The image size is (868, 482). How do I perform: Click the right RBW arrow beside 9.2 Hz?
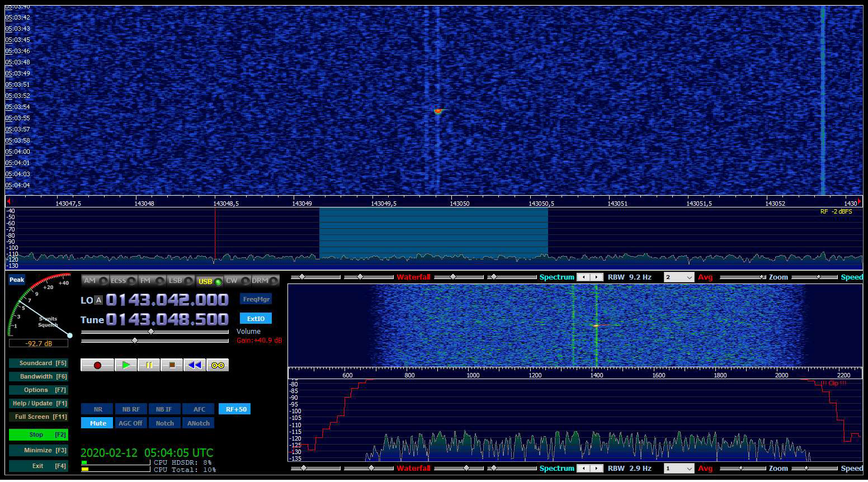point(597,277)
